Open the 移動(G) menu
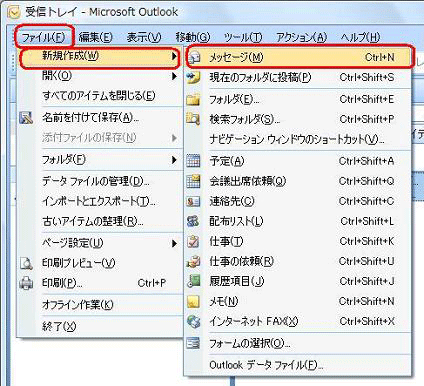424x386 pixels. click(x=193, y=37)
